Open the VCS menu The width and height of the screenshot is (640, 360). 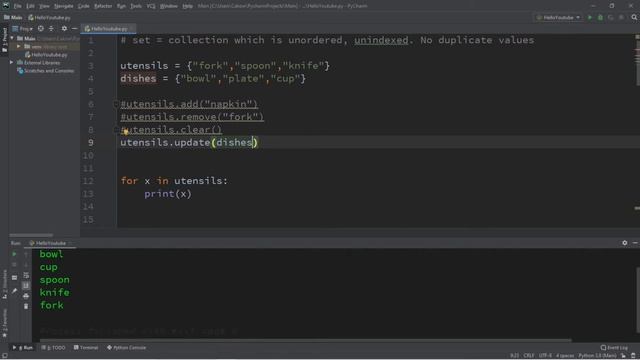pos(151,6)
